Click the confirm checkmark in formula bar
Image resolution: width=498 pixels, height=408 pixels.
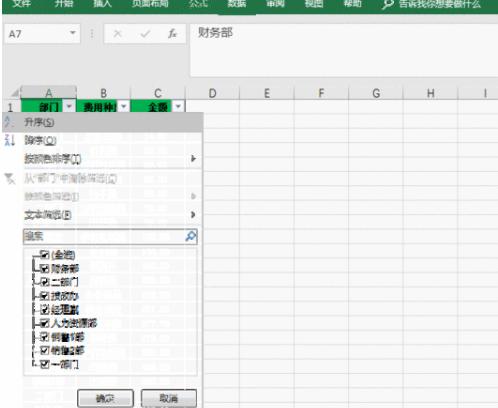click(x=145, y=33)
